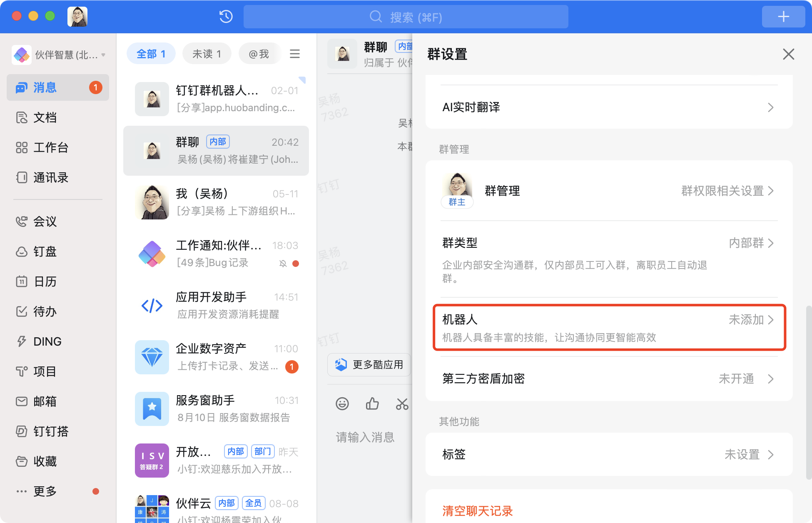Open AI实时翻译 setting
Image resolution: width=812 pixels, height=523 pixels.
pyautogui.click(x=609, y=107)
